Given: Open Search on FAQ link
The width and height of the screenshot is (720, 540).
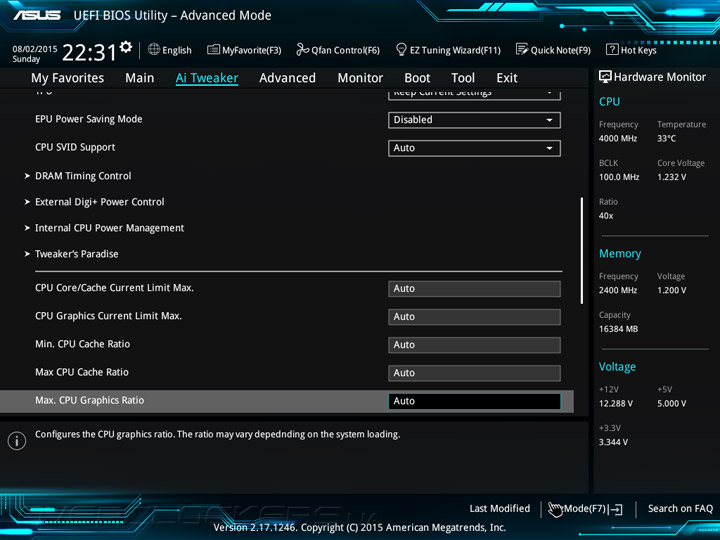Looking at the screenshot, I should (680, 509).
